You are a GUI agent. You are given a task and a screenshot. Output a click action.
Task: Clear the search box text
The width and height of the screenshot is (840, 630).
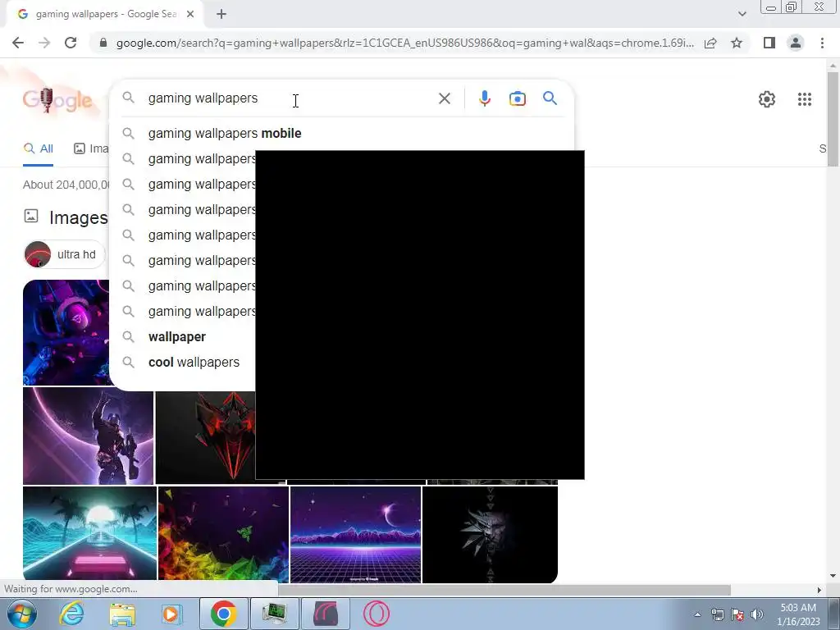coord(444,98)
